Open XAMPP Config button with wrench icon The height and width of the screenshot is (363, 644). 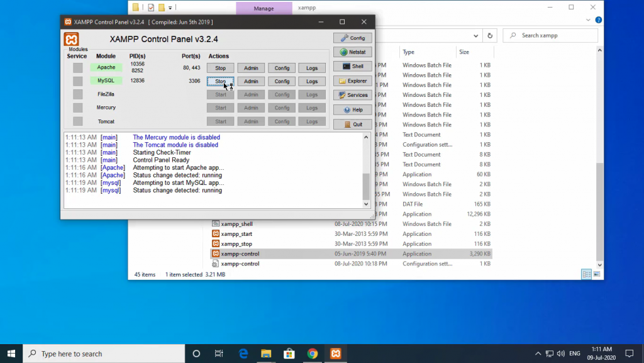point(353,38)
